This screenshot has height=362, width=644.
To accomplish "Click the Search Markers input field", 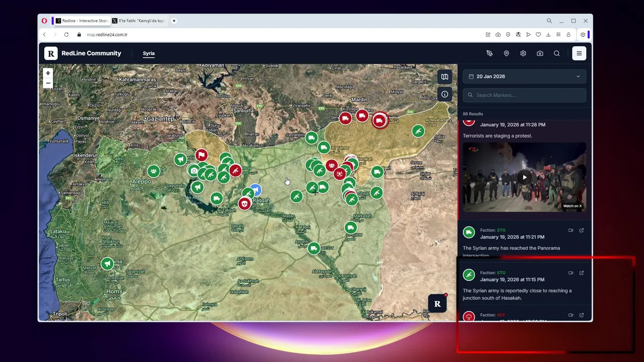I will [524, 95].
